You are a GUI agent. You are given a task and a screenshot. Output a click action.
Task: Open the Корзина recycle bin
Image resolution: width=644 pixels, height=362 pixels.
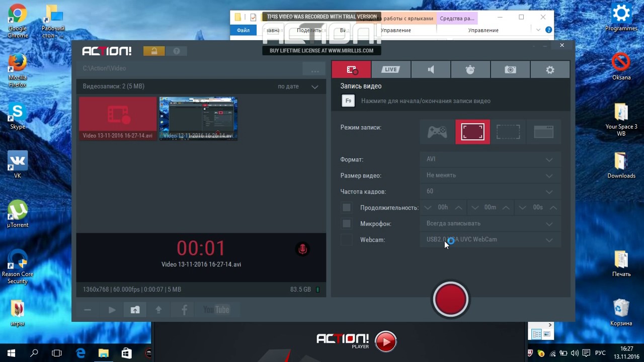tap(621, 313)
